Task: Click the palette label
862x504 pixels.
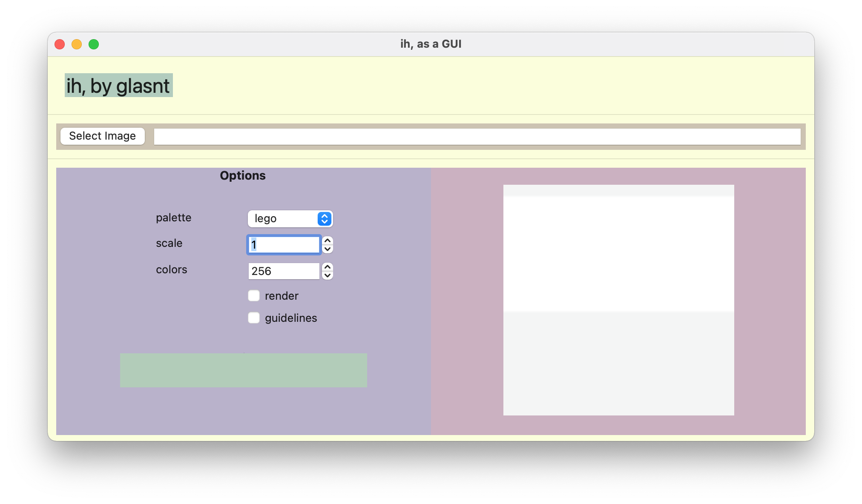Action: 174,218
